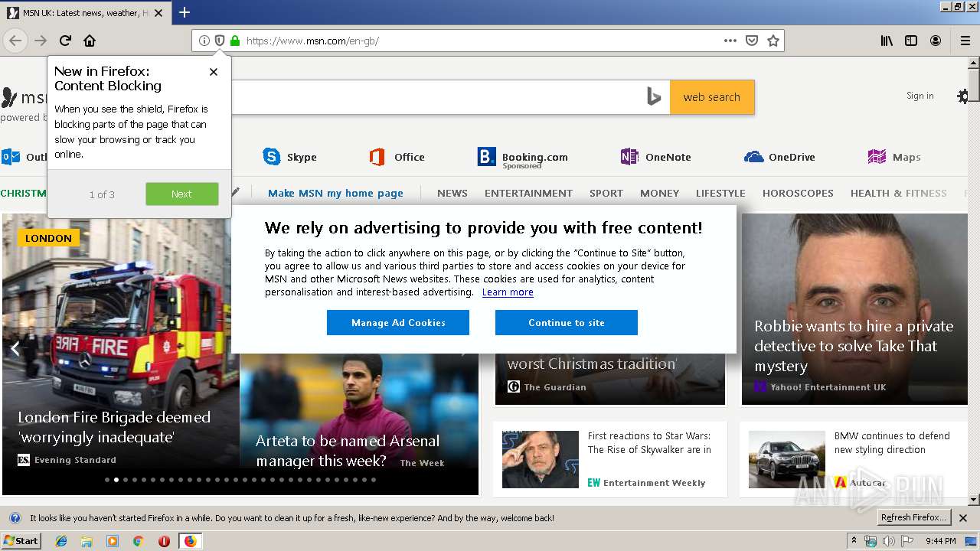Open SPORT navigation tab
Screen dimensions: 980x551
606,193
